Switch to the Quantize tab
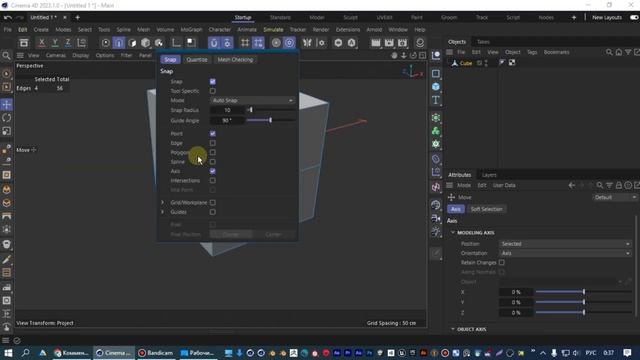 pos(197,60)
